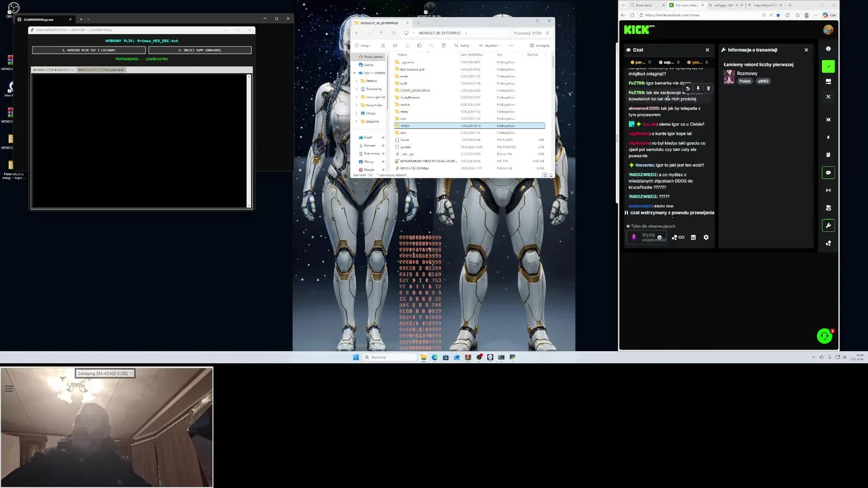
Task: Expand the Załączniki tree node
Action: [357, 121]
